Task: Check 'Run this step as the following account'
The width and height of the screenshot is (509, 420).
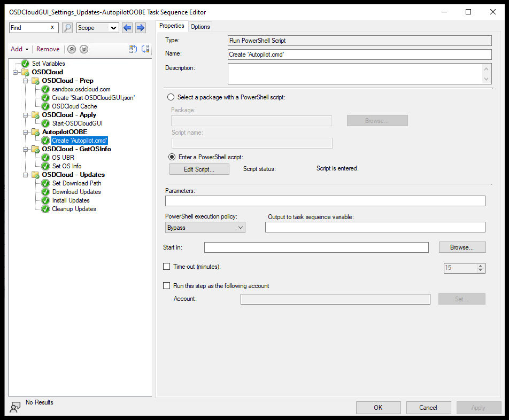Action: pos(166,285)
